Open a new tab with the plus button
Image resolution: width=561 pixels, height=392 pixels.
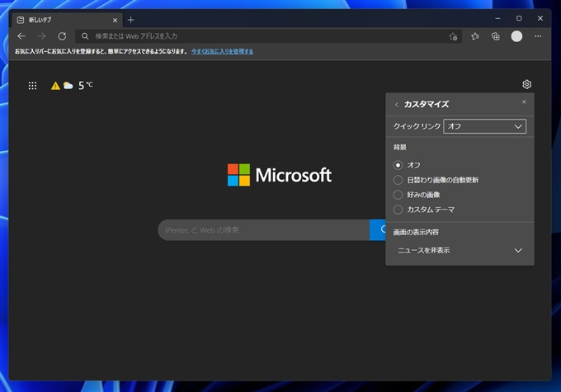(131, 20)
